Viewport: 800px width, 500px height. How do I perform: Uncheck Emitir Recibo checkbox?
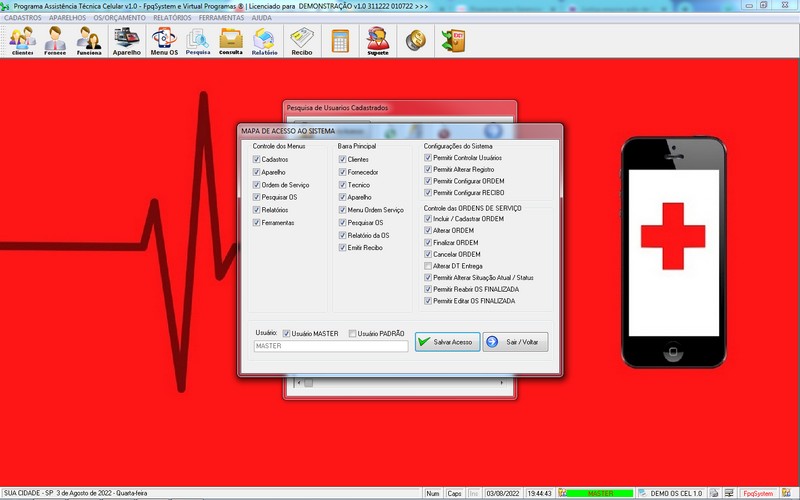point(342,247)
